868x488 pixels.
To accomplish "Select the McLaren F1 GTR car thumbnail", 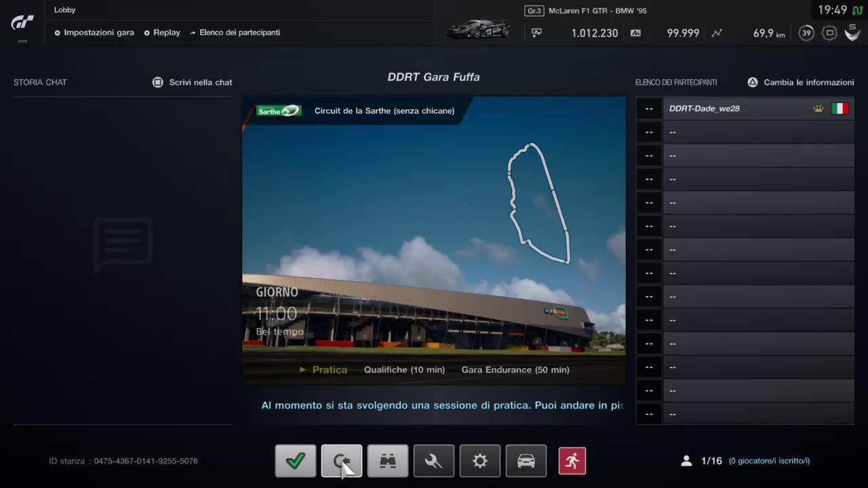I will coord(478,29).
